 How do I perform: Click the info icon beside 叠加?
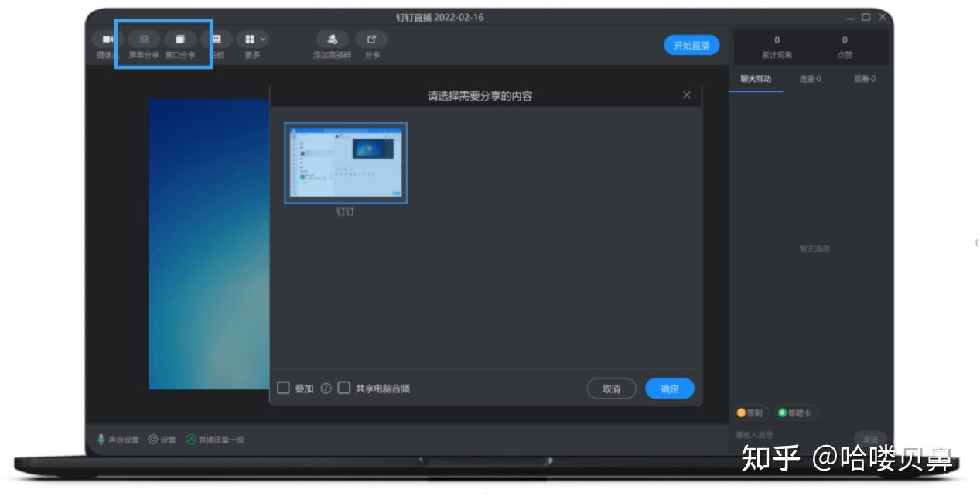[x=326, y=389]
